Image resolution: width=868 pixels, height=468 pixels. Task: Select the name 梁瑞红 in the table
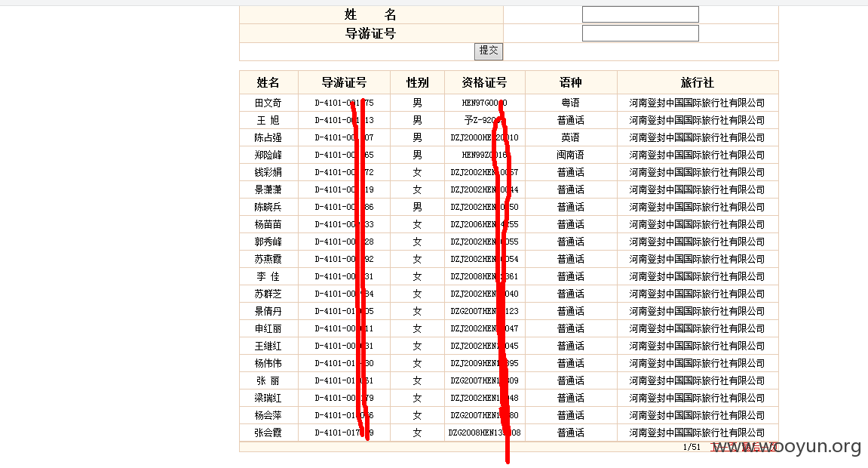268,399
